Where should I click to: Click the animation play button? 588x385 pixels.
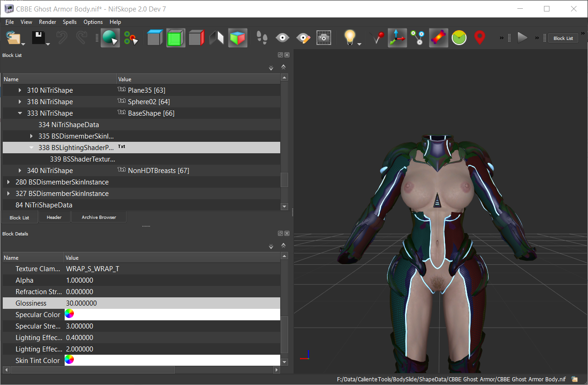click(522, 38)
